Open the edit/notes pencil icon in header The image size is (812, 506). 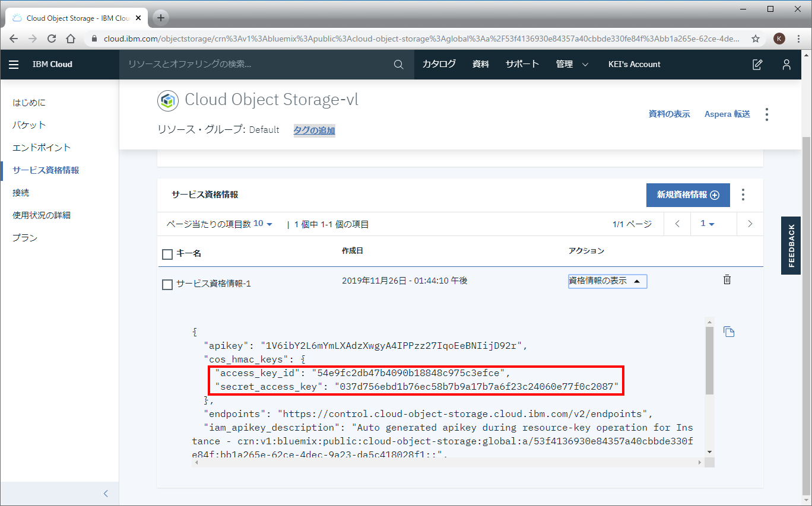click(757, 65)
